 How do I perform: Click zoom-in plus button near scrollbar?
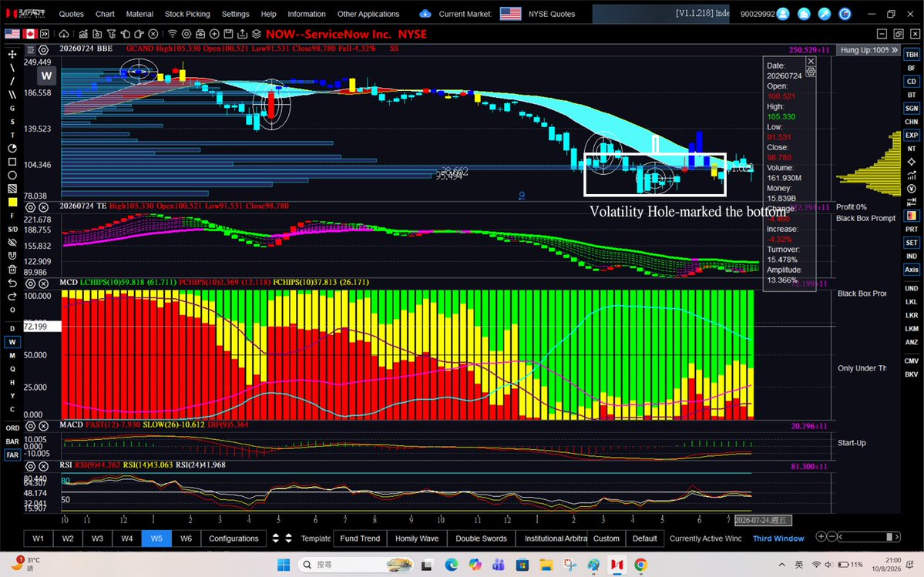(x=820, y=536)
